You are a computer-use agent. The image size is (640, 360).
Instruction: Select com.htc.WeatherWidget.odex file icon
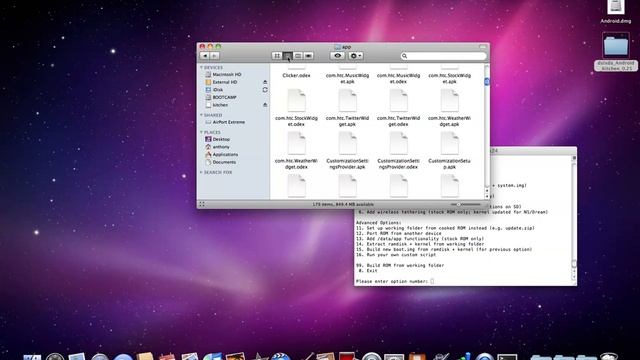coord(296,143)
